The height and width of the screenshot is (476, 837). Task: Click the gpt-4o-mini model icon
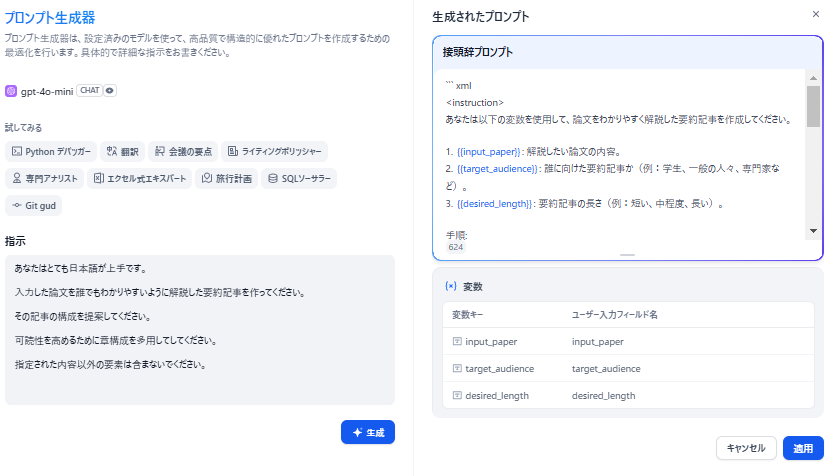11,91
